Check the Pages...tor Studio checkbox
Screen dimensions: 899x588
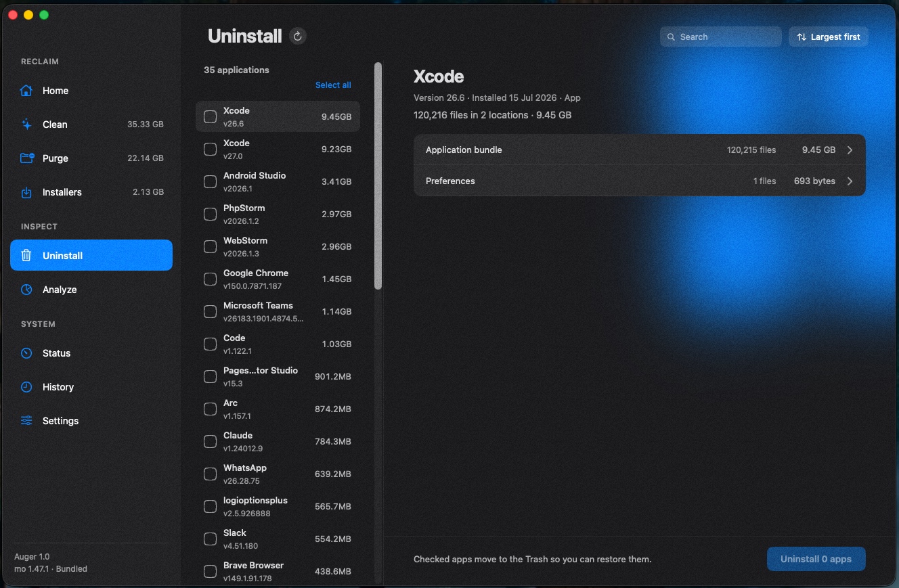[x=211, y=377]
